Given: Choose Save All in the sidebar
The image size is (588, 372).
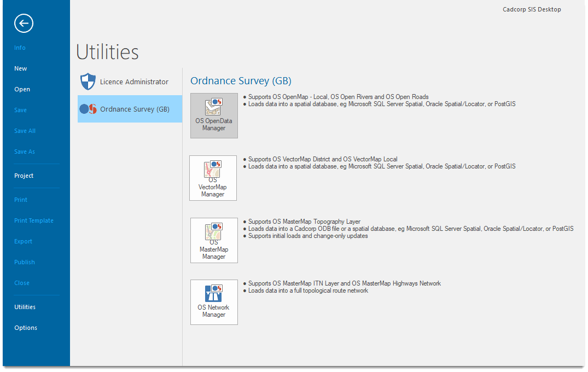Looking at the screenshot, I should click(25, 131).
